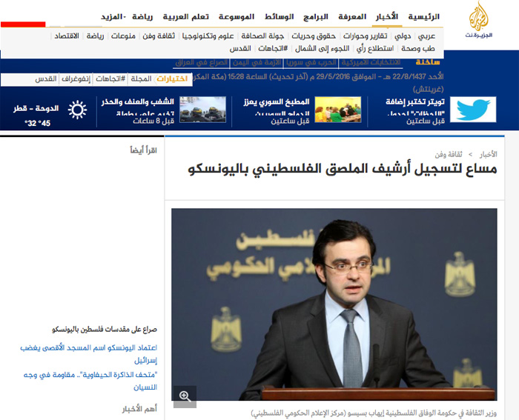Open ثقافة وفن in submenu
The width and height of the screenshot is (519, 420).
point(159,36)
